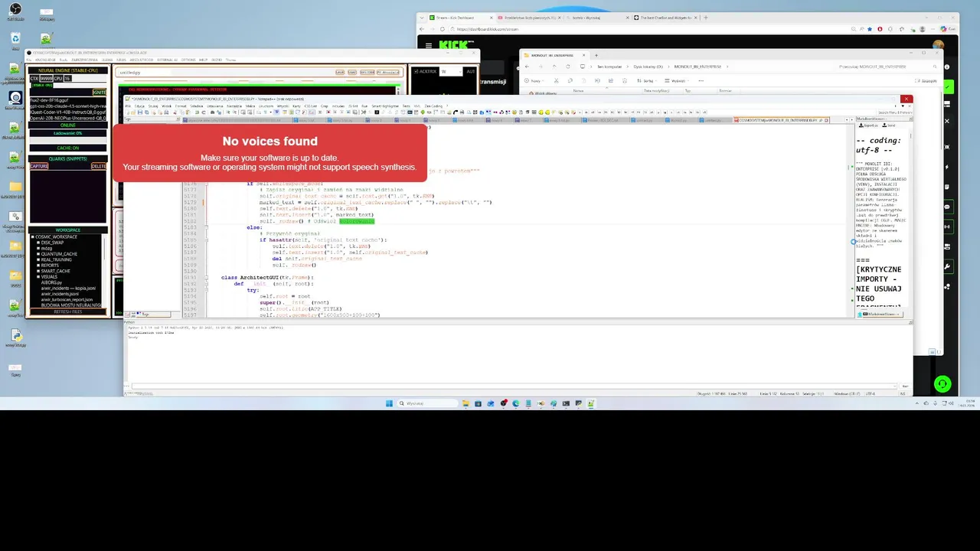Open Kick hamburger menu in Chrome

click(x=429, y=45)
